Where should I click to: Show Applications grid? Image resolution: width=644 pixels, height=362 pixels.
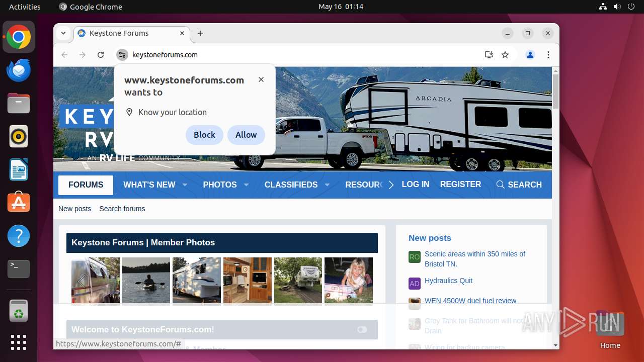click(x=19, y=342)
